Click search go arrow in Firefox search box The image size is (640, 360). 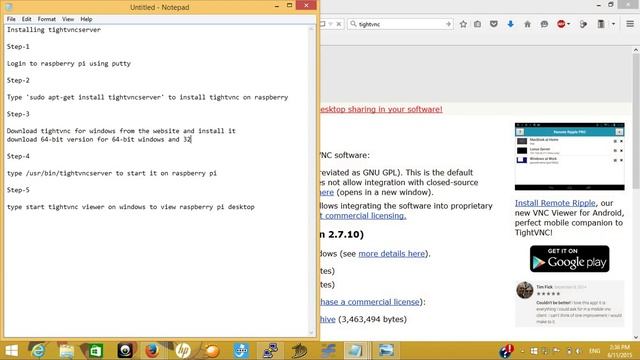tap(448, 24)
